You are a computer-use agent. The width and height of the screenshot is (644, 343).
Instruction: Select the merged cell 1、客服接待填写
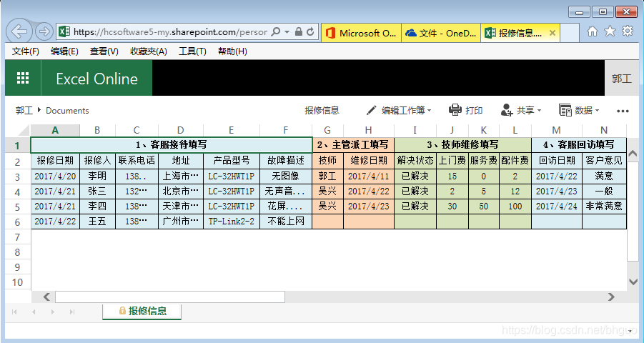tap(172, 145)
